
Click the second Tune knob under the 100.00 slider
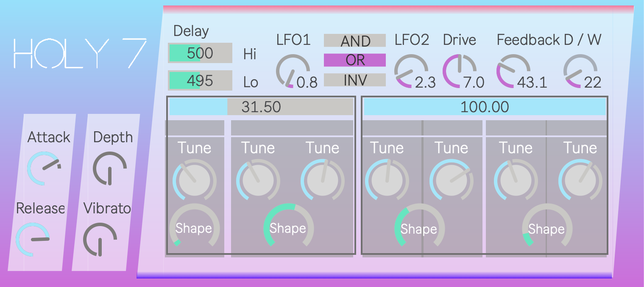(x=452, y=180)
